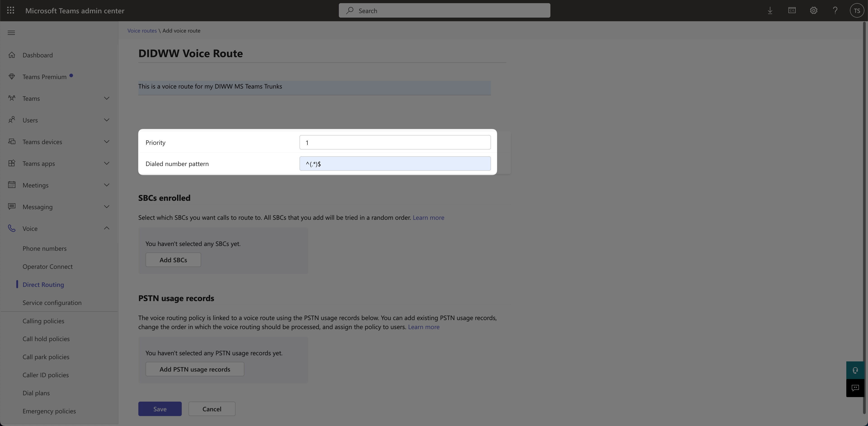Click the Voice phone icon

12,228
